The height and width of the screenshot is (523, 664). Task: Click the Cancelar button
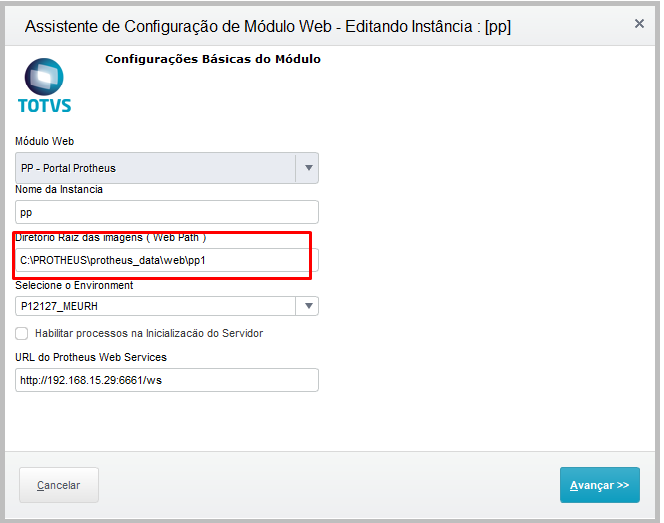pos(59,485)
